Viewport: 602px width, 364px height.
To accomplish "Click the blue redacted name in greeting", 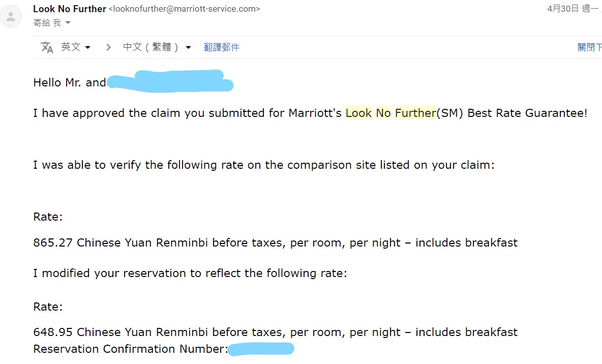I will click(170, 81).
